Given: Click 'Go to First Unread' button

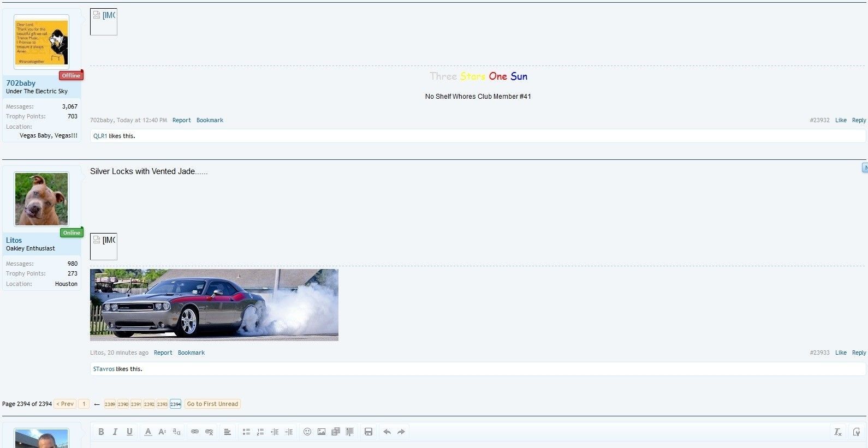Looking at the screenshot, I should pos(212,404).
